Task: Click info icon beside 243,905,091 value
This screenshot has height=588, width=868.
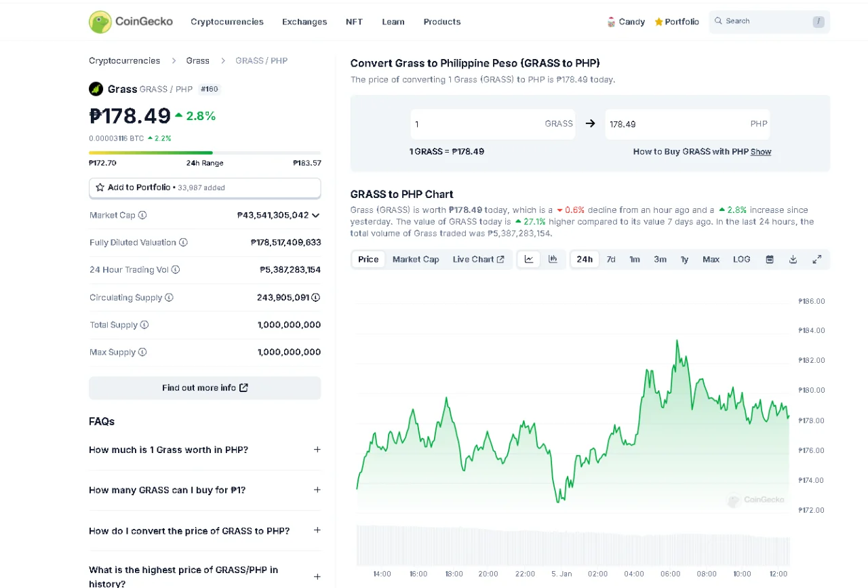Action: click(x=316, y=297)
